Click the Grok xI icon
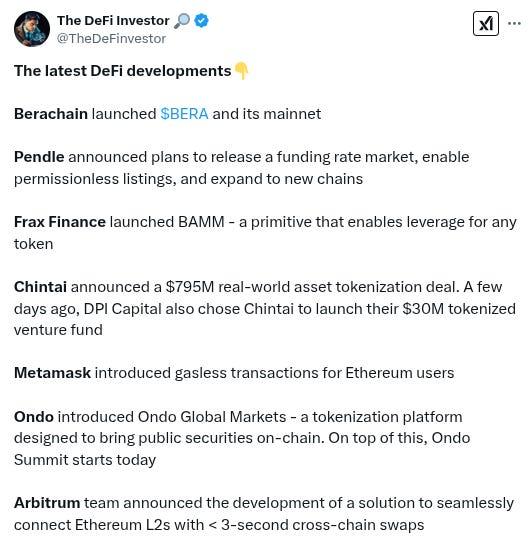Image resolution: width=530 pixels, height=545 pixels. pyautogui.click(x=486, y=24)
